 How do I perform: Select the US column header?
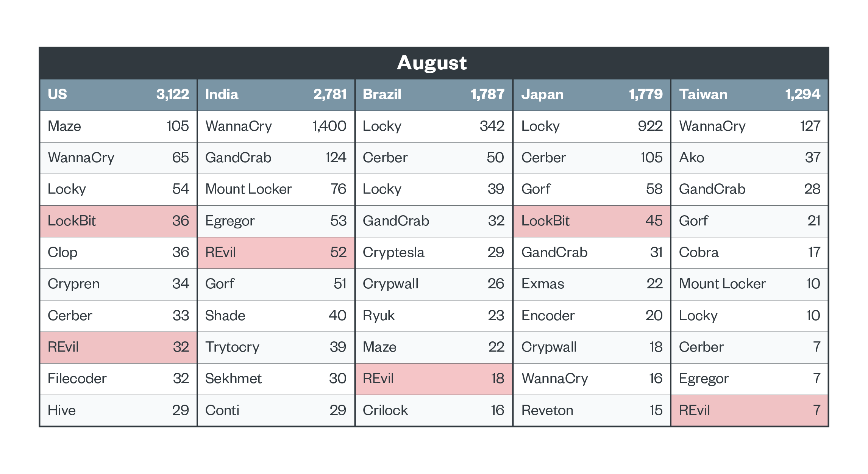tap(118, 94)
